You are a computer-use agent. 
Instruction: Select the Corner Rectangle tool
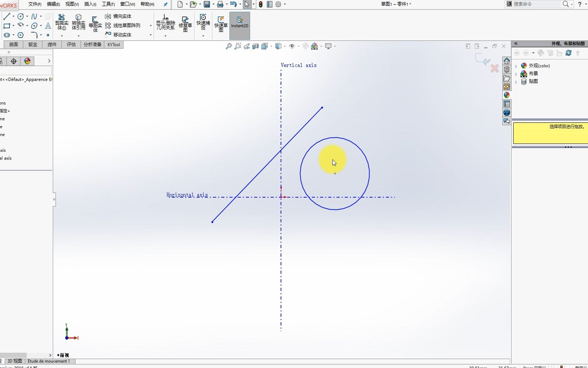tap(6, 26)
